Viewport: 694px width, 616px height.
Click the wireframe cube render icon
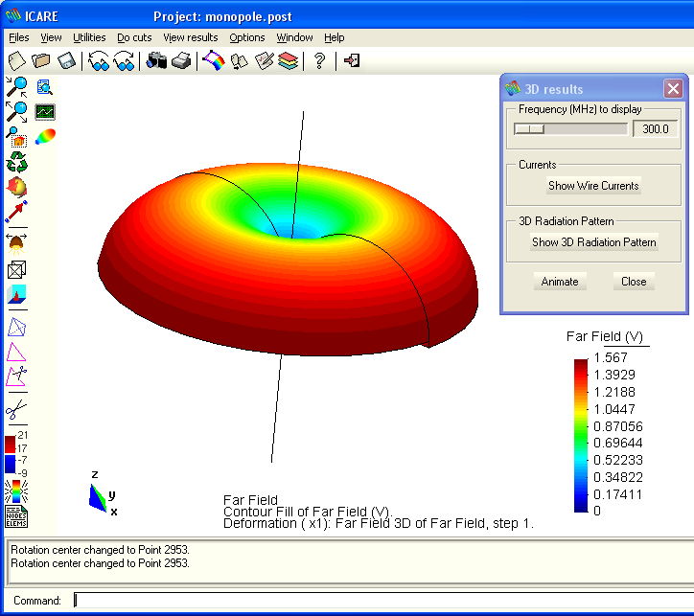tap(17, 269)
